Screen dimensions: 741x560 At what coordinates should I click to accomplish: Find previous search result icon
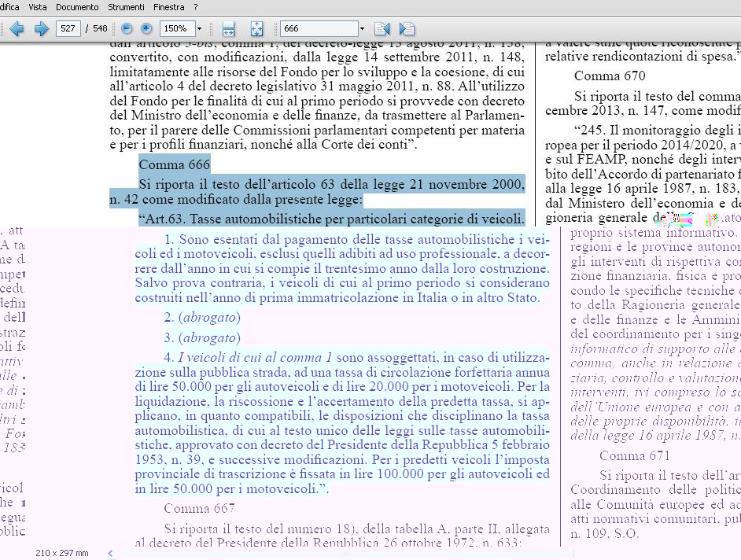(x=382, y=29)
